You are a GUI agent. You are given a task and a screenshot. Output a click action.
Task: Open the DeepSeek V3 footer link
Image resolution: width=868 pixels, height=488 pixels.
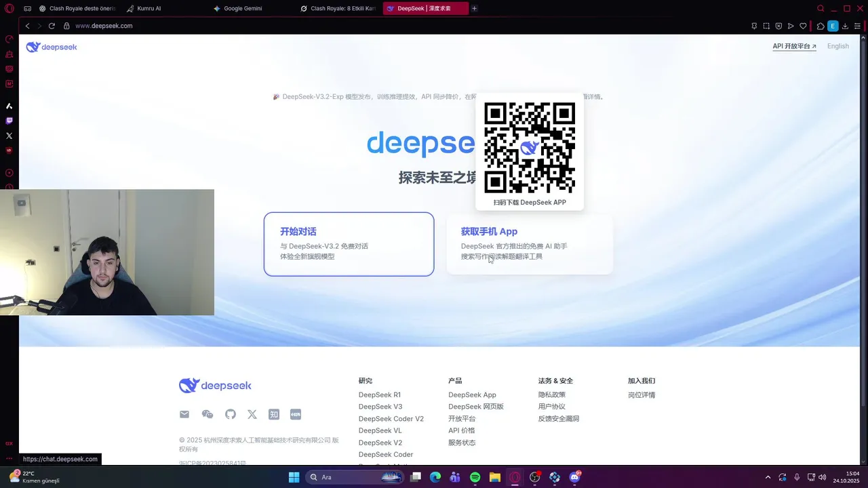[x=380, y=407]
